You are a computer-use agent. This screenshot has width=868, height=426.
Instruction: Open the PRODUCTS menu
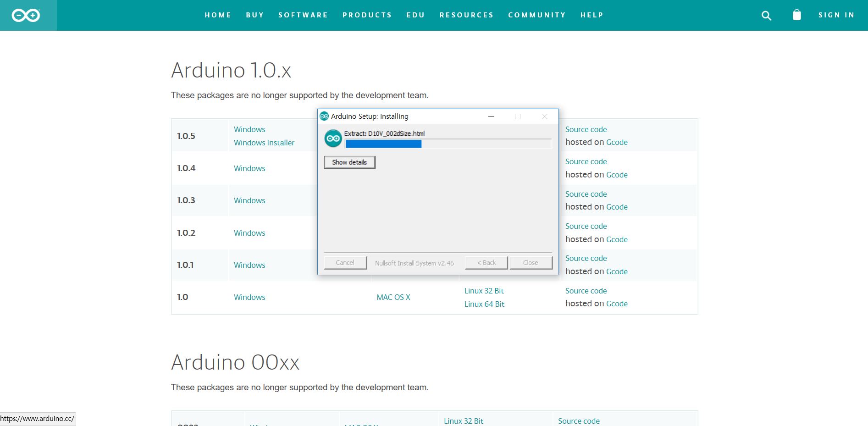(x=367, y=15)
